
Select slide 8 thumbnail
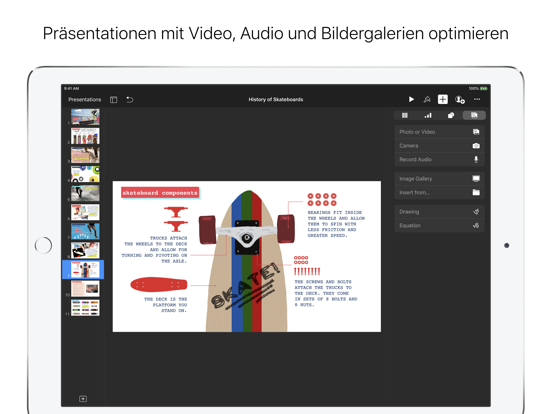click(85, 250)
